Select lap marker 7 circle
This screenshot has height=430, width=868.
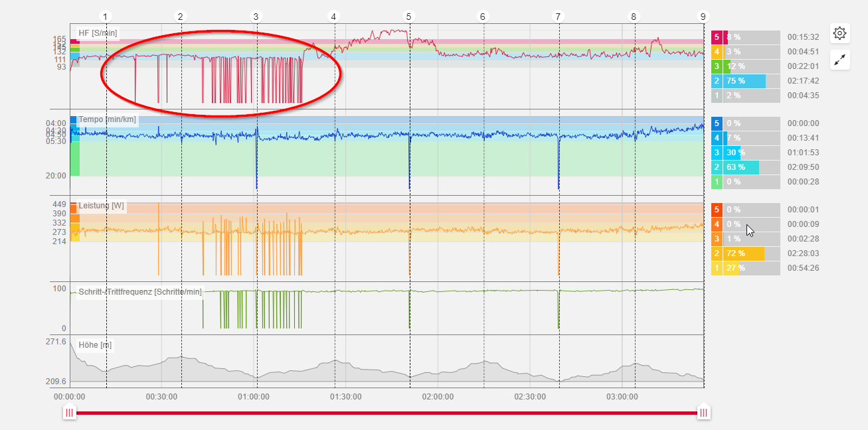coord(559,17)
